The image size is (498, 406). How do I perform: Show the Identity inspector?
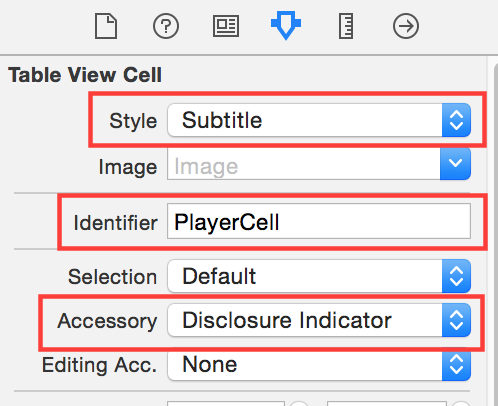point(226,26)
